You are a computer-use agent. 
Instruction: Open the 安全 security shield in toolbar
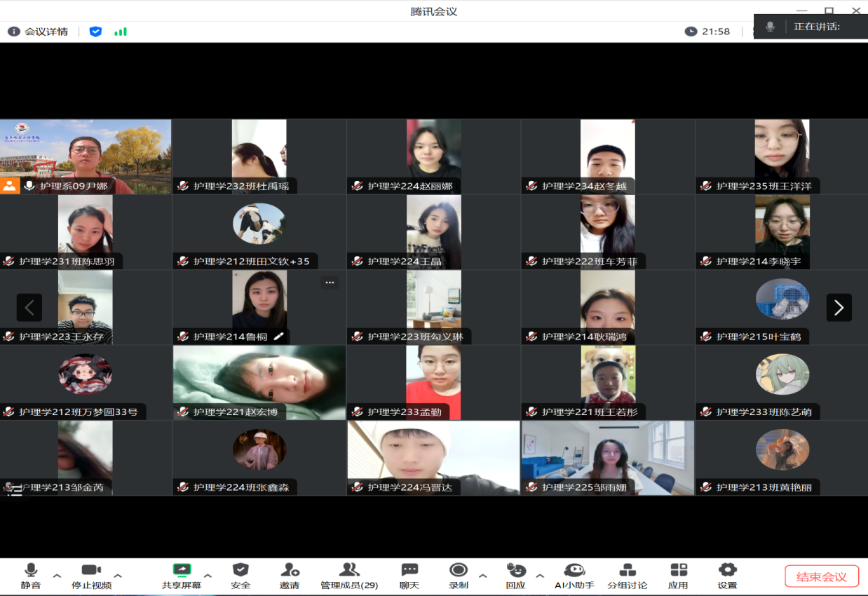click(x=240, y=570)
